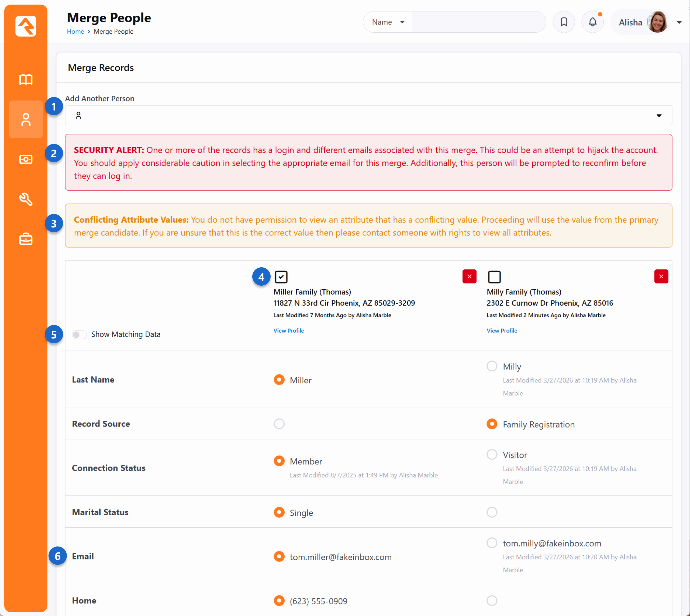The image size is (690, 616).
Task: Click the header search text field
Action: 478,22
